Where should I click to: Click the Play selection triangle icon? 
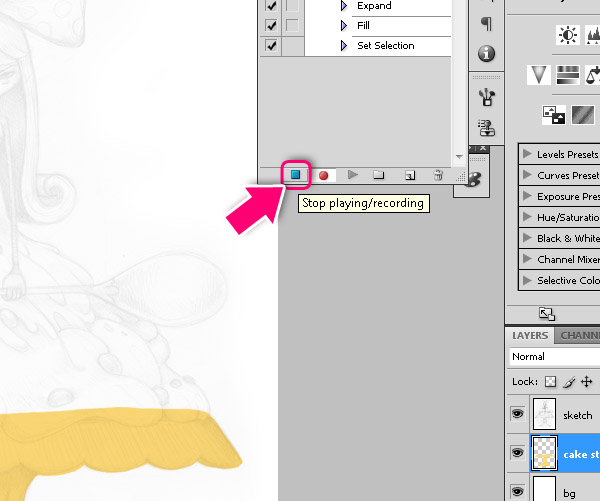click(x=352, y=175)
